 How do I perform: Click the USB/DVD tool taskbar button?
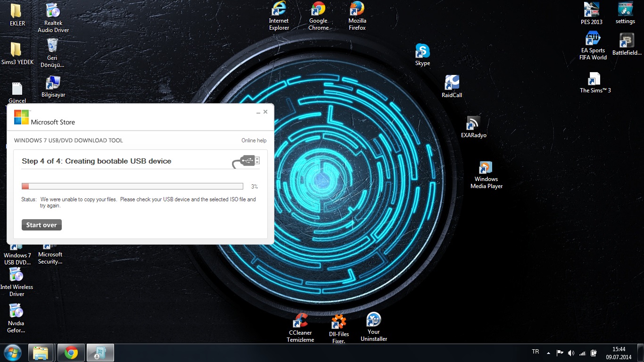tap(100, 353)
